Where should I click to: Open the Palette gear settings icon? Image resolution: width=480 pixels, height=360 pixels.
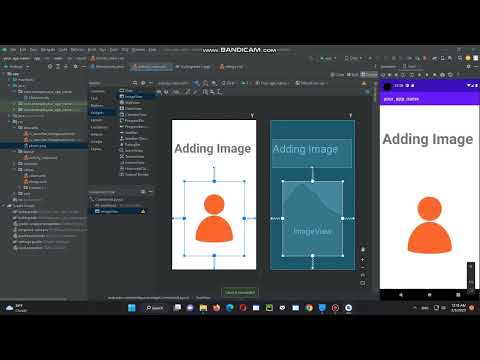coord(143,83)
